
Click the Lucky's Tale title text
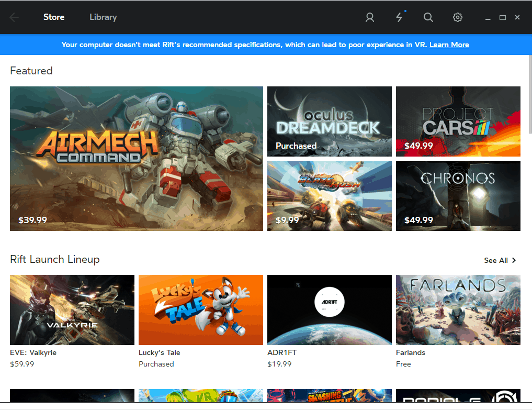click(x=160, y=352)
